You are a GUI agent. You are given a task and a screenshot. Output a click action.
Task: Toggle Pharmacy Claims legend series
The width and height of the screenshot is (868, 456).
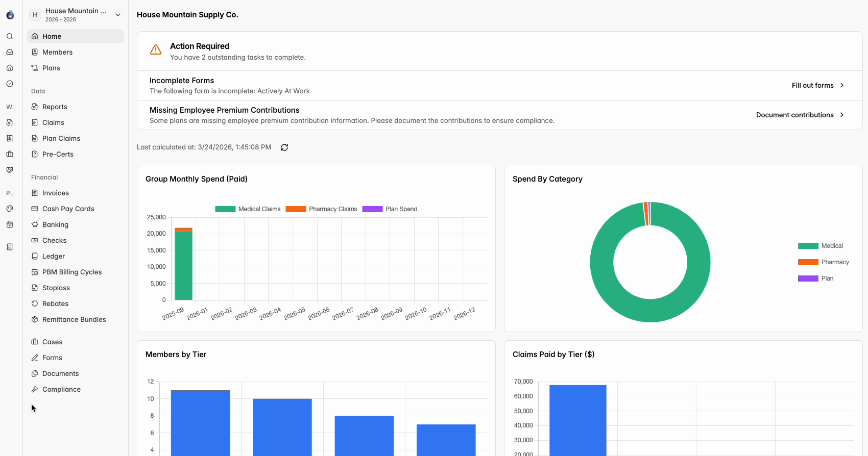coord(321,209)
